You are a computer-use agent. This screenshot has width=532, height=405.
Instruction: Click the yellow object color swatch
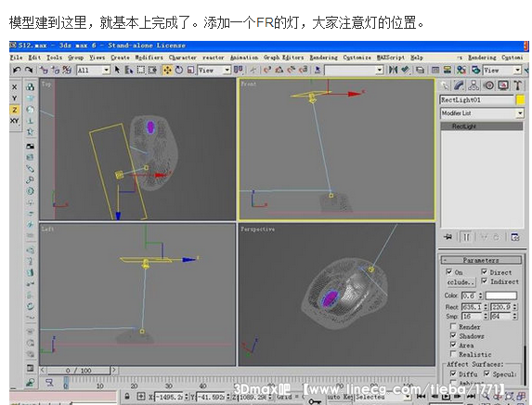pos(520,99)
